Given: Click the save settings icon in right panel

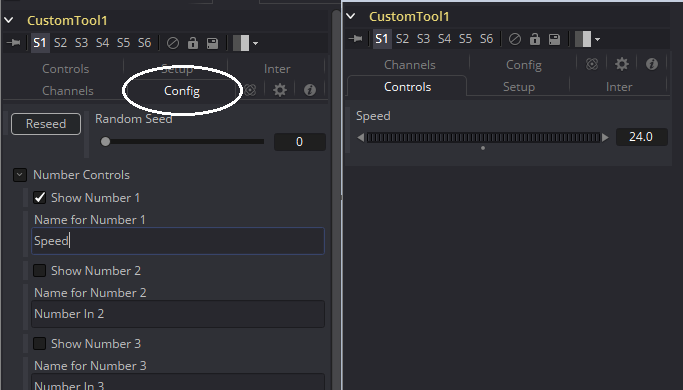Looking at the screenshot, I should (x=554, y=39).
